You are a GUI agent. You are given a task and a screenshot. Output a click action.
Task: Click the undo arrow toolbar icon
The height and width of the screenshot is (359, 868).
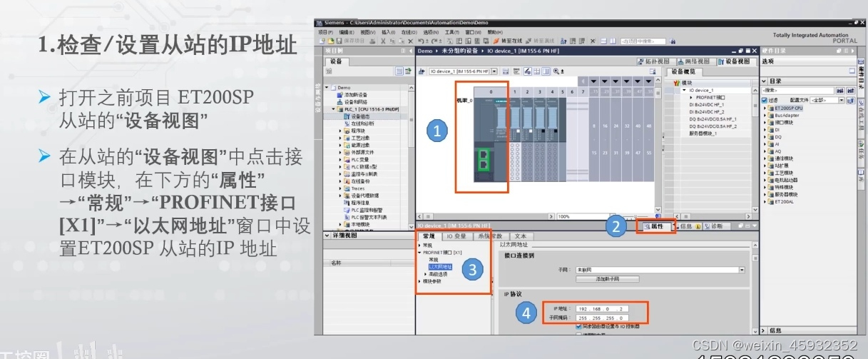tap(422, 41)
